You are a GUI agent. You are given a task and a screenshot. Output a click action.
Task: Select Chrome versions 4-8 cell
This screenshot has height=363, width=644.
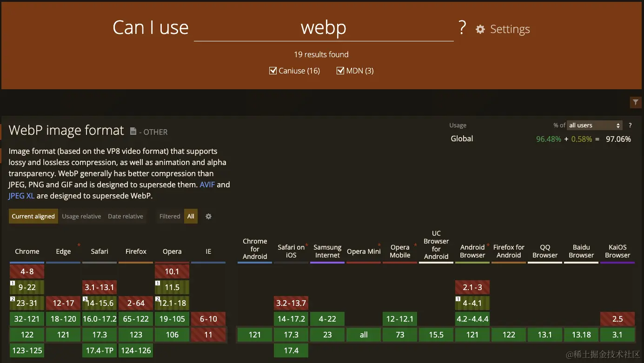click(x=27, y=271)
